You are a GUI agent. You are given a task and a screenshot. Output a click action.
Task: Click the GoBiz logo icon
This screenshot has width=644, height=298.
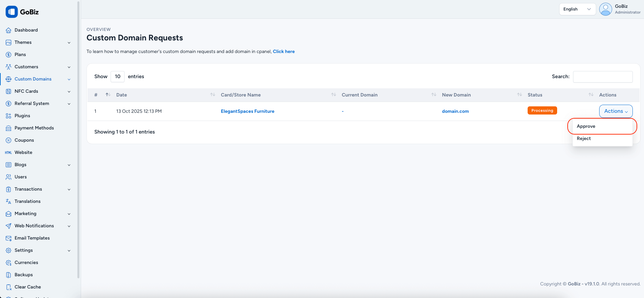12,12
